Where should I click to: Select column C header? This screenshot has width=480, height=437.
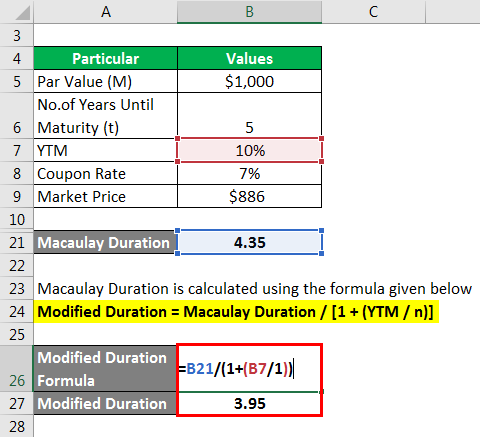pyautogui.click(x=373, y=12)
